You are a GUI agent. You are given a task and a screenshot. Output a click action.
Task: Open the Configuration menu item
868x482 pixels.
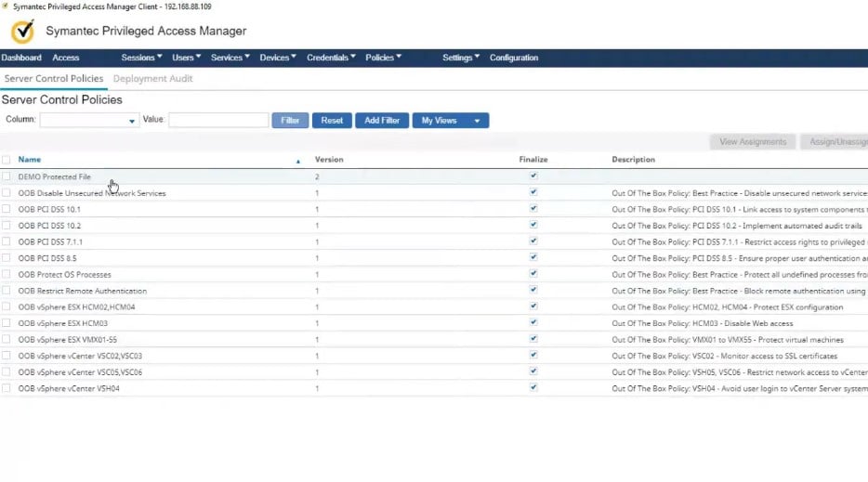click(x=514, y=58)
